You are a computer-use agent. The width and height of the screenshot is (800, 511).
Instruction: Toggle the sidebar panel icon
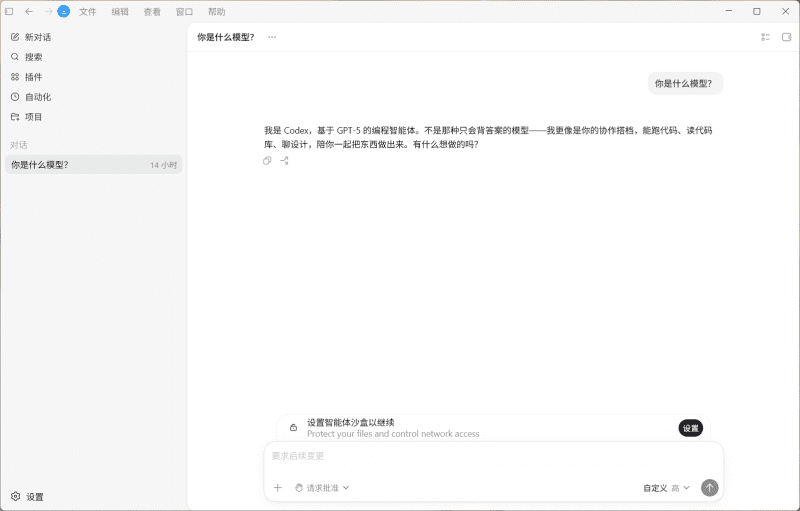coord(9,11)
